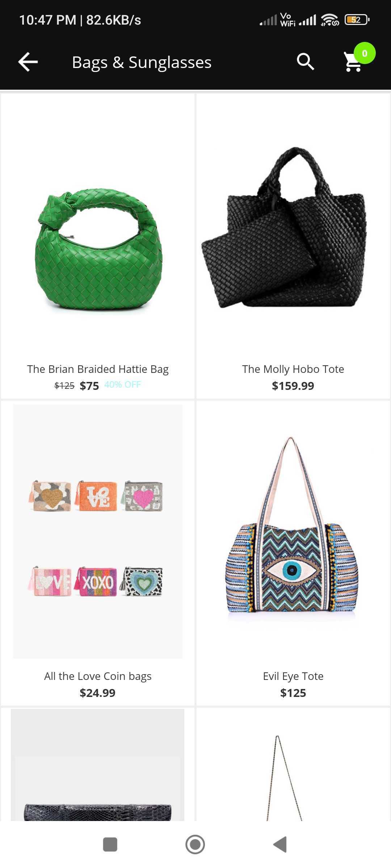The image size is (391, 868).
Task: Tap the $159.99 price text
Action: tap(293, 386)
